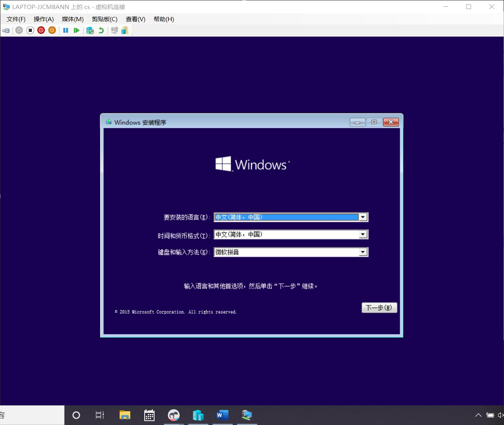Show hidden tray icons chevron

pyautogui.click(x=478, y=415)
